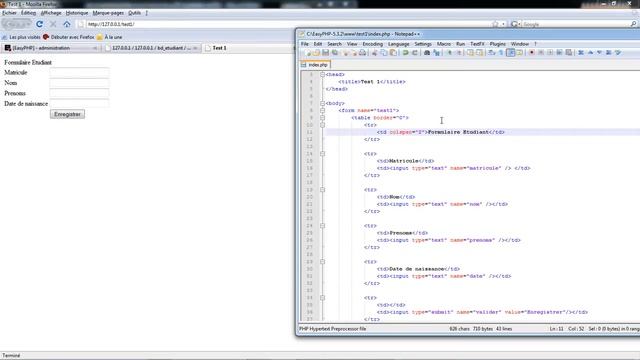The image size is (640, 360).
Task: Click the Save All icon in Notepad++ toolbar
Action: (335, 53)
